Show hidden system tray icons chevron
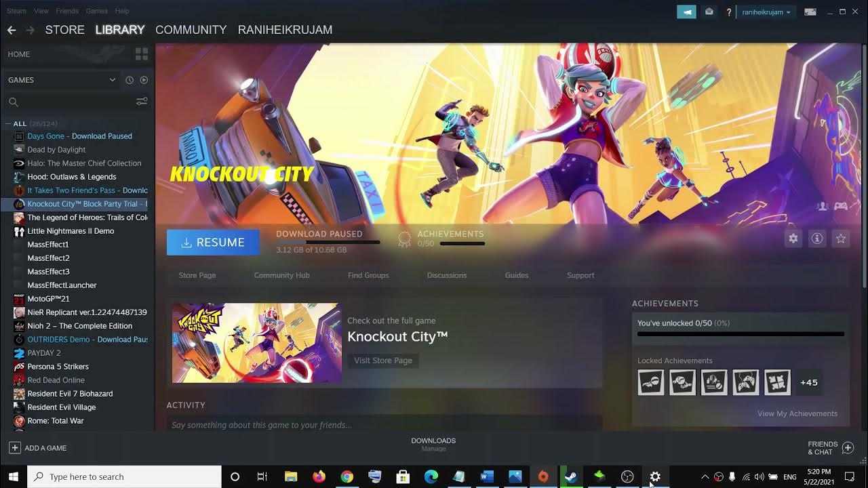The height and width of the screenshot is (488, 868). coord(705,476)
